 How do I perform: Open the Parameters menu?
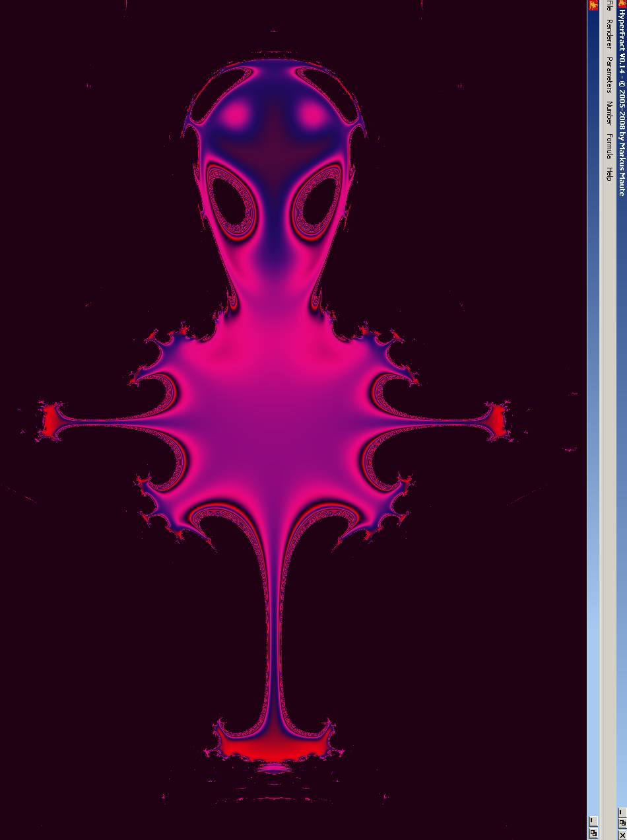[x=609, y=75]
